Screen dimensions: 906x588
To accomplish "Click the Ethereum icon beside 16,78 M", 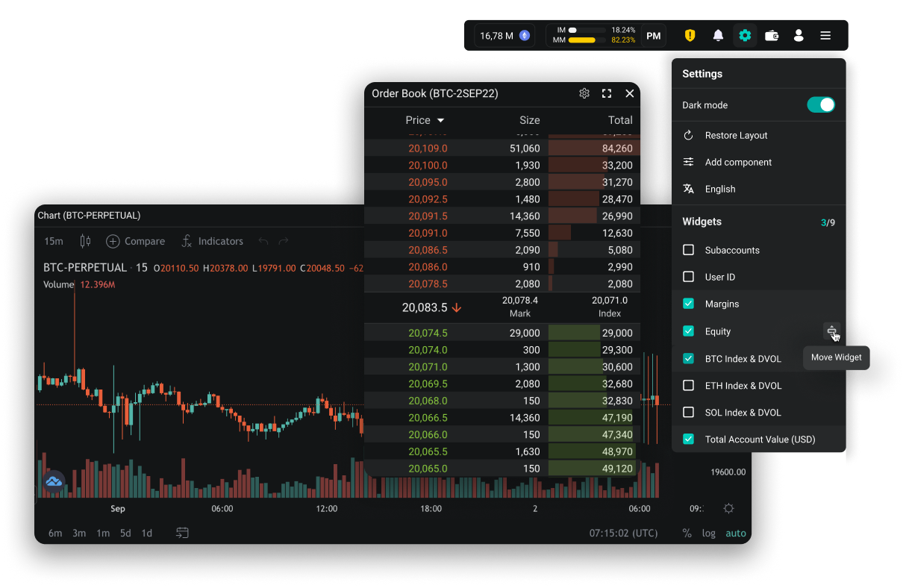I will point(525,35).
